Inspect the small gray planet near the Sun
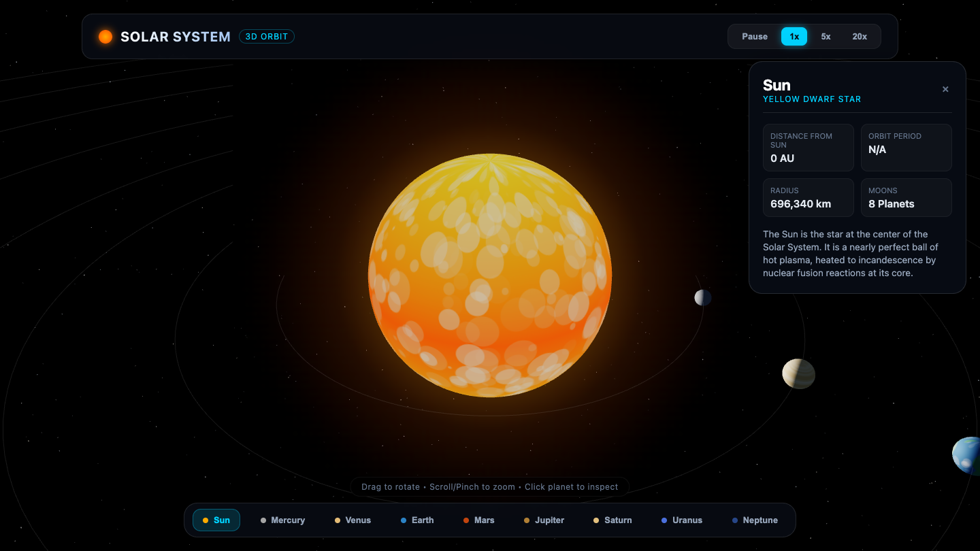Viewport: 980px width, 551px height. click(703, 297)
